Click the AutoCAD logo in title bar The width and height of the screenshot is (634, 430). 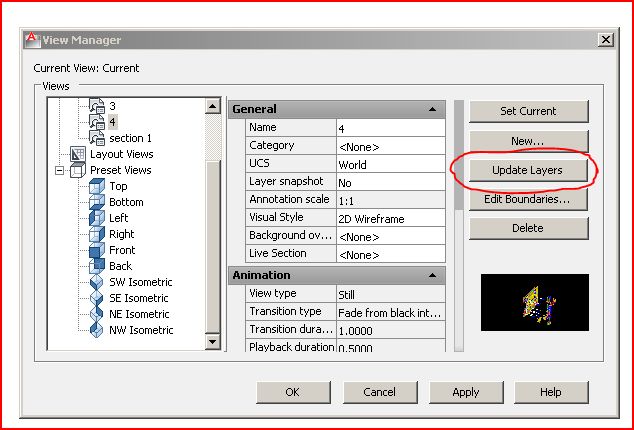(32, 40)
